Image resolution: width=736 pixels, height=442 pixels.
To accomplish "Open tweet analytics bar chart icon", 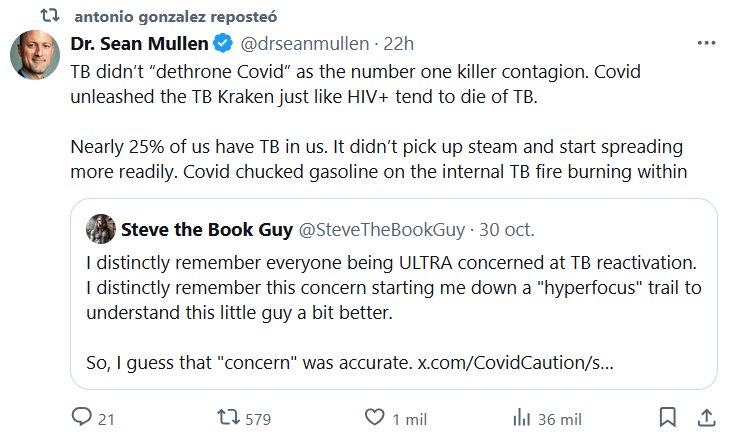I will pos(521,417).
